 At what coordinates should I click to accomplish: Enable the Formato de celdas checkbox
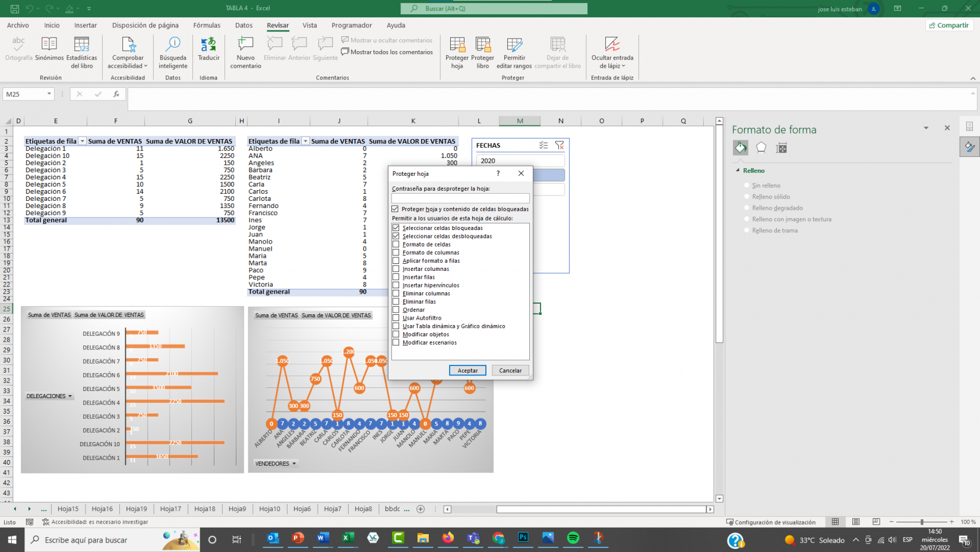click(396, 244)
